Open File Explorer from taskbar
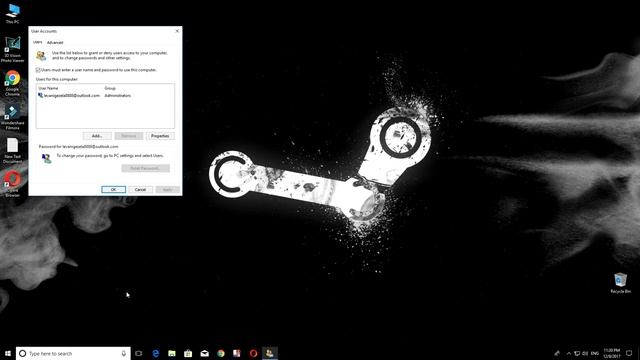640x360 pixels. pyautogui.click(x=172, y=353)
